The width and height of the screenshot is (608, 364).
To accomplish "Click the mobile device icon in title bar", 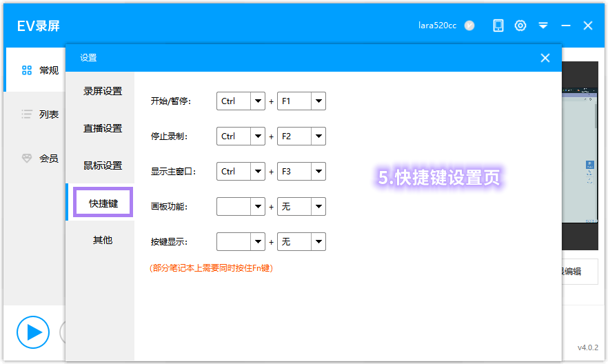I will pyautogui.click(x=498, y=26).
